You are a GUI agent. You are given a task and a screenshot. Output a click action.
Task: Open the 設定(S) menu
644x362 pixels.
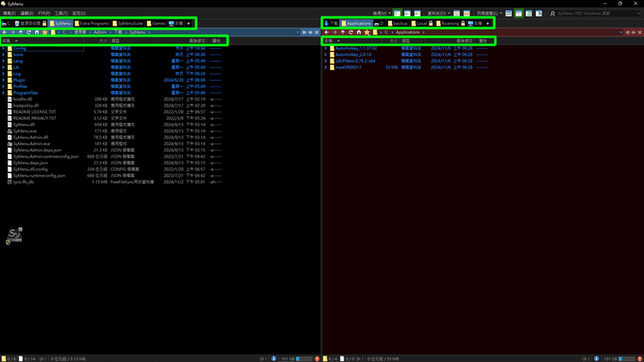pyautogui.click(x=79, y=13)
